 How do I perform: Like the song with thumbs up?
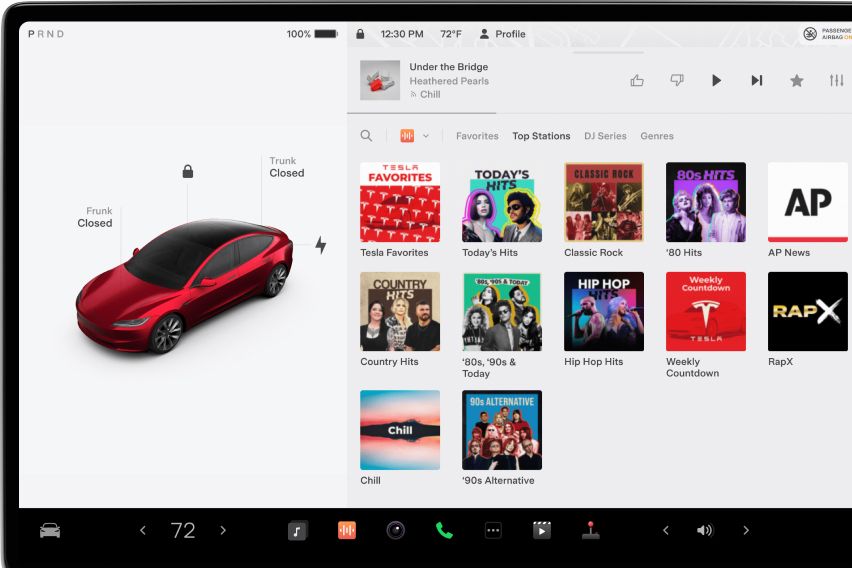(637, 81)
